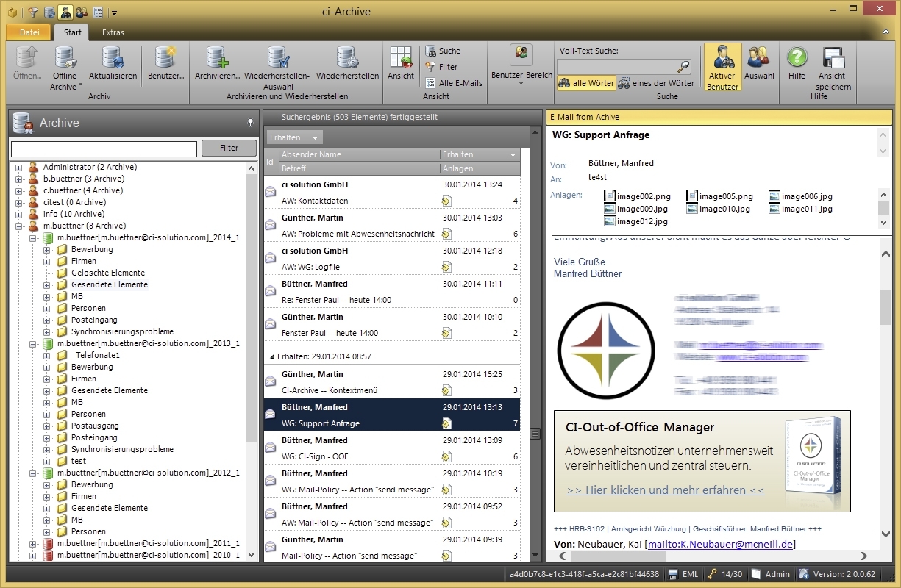Click the magnifier search button
This screenshot has height=588, width=901.
coord(684,67)
